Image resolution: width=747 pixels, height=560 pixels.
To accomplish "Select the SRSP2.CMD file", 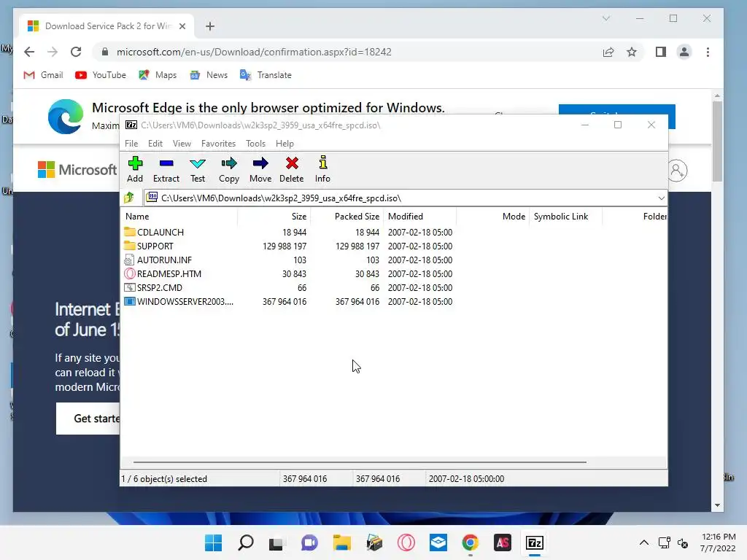I will [x=160, y=287].
